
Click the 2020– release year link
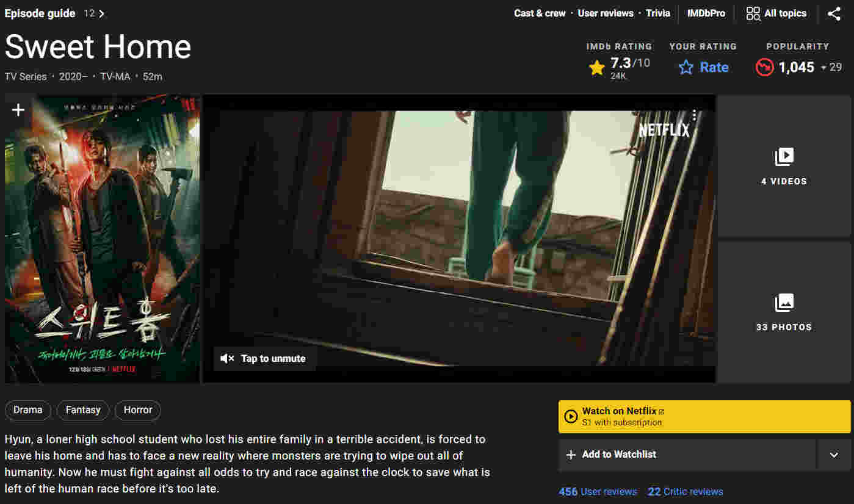pos(73,77)
